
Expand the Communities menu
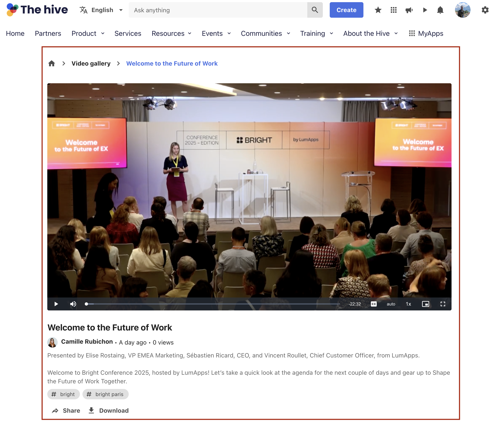[x=265, y=33]
